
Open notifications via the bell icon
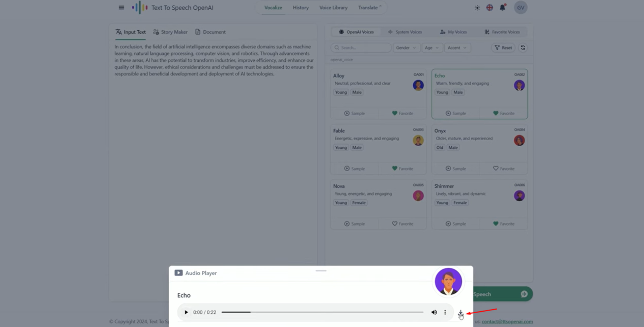click(502, 8)
